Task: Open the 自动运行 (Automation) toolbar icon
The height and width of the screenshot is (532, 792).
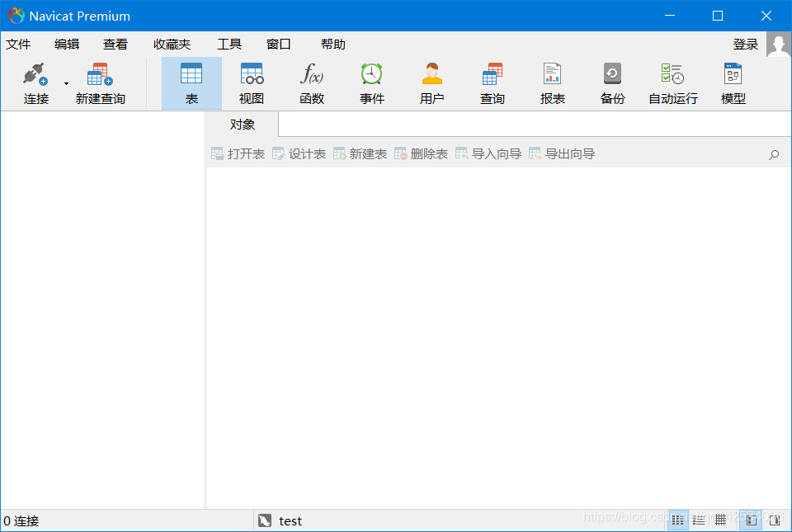Action: [x=673, y=74]
